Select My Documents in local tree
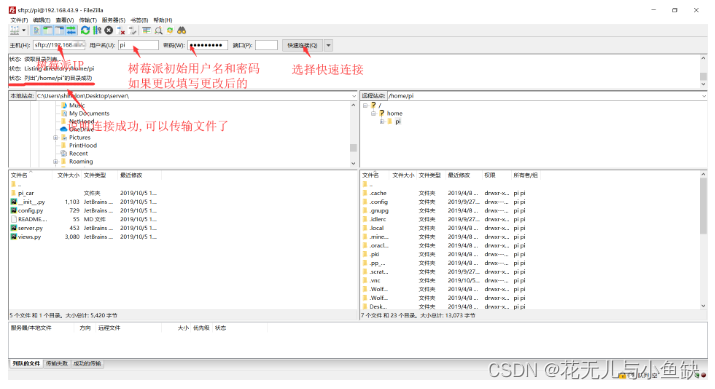The width and height of the screenshot is (715, 389). [89, 113]
